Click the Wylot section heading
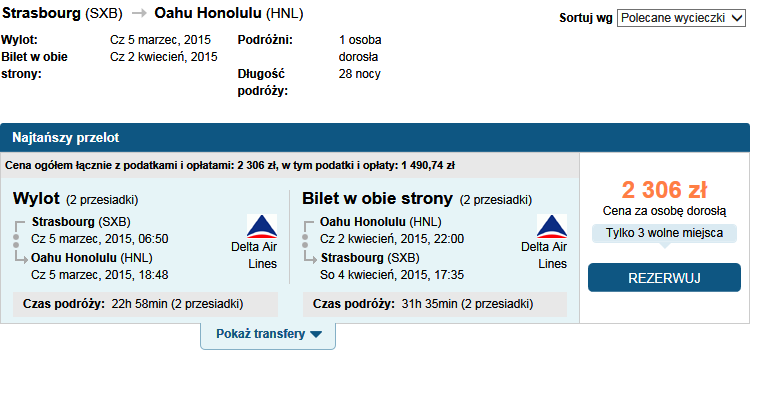Image resolution: width=780 pixels, height=420 pixels. (36, 198)
